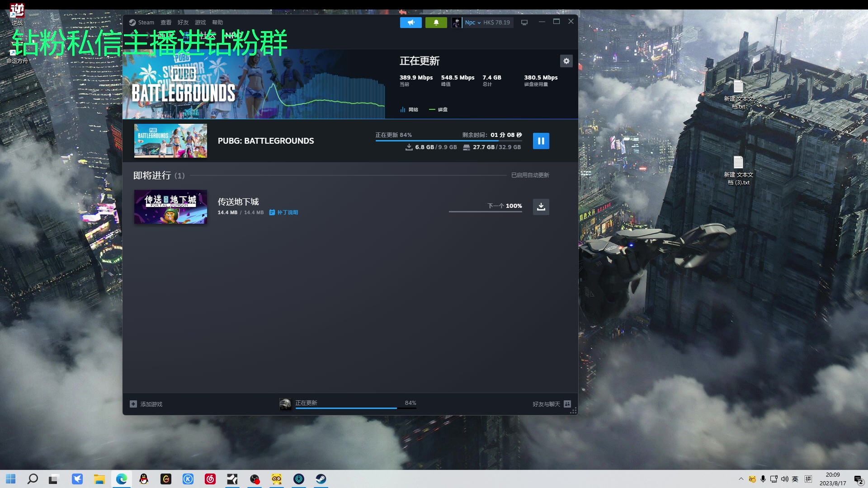Click the 剩余时间 01 分 08 秒 text
868x488 pixels.
tap(492, 135)
